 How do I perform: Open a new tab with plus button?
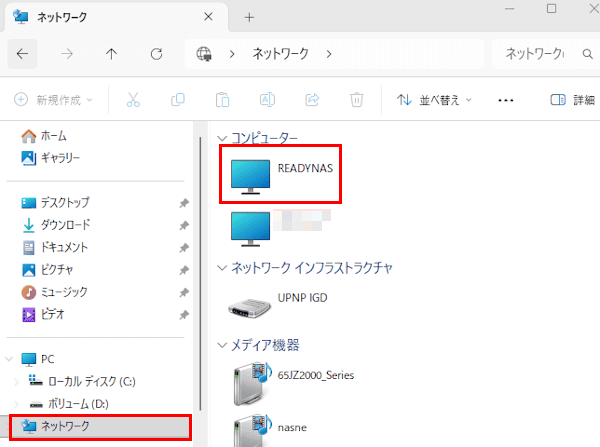(249, 17)
